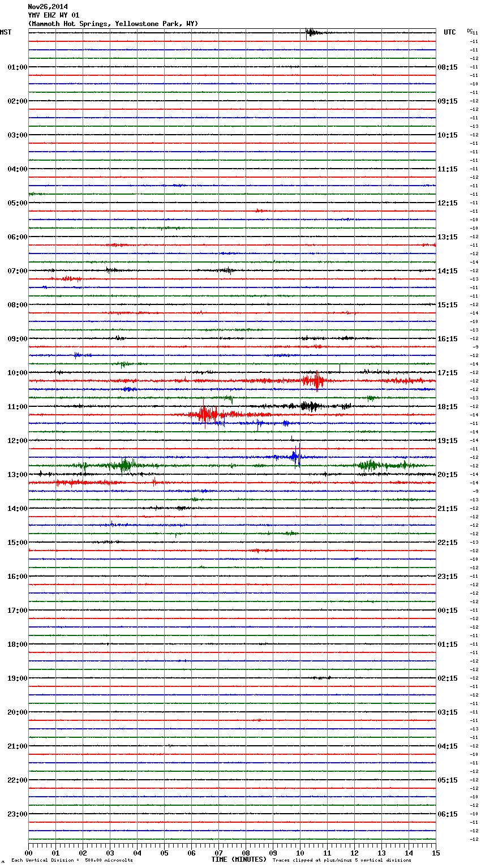481x868 pixels.
Task: Click the traces clipped footnote text
Action: [x=342, y=861]
